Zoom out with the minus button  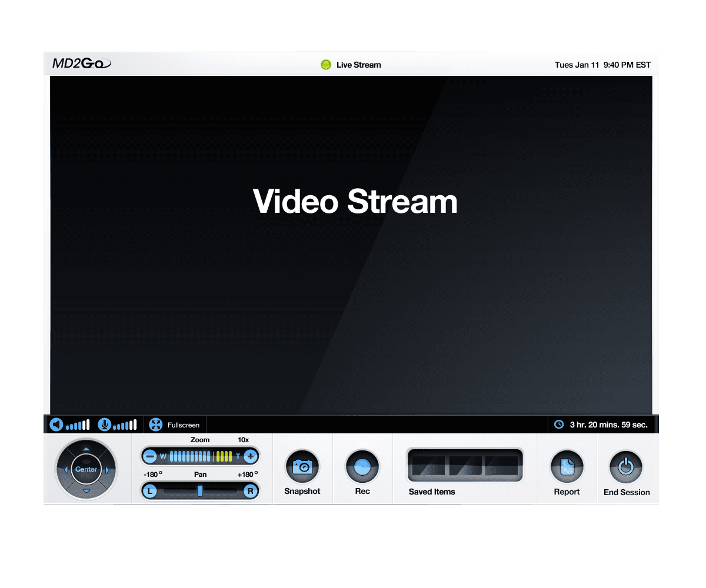click(x=150, y=456)
